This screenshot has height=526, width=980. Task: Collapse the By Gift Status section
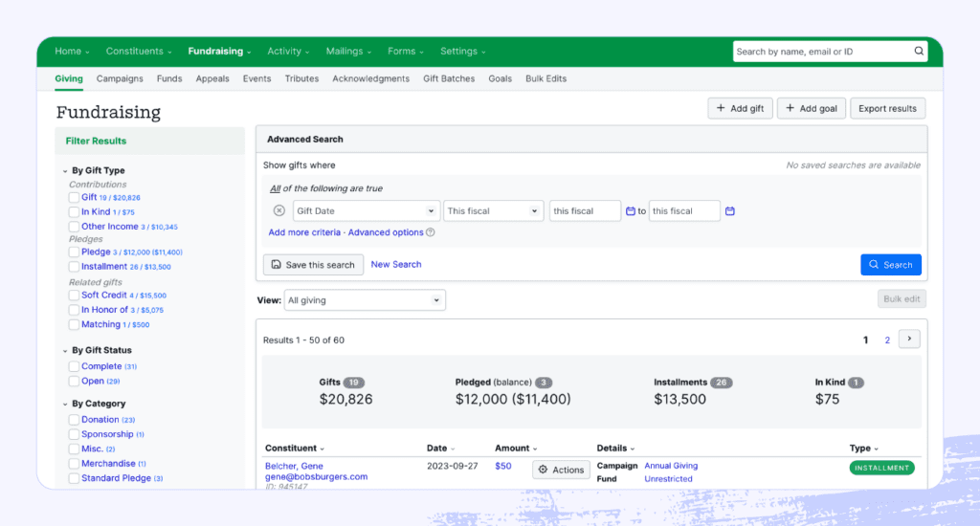(65, 350)
